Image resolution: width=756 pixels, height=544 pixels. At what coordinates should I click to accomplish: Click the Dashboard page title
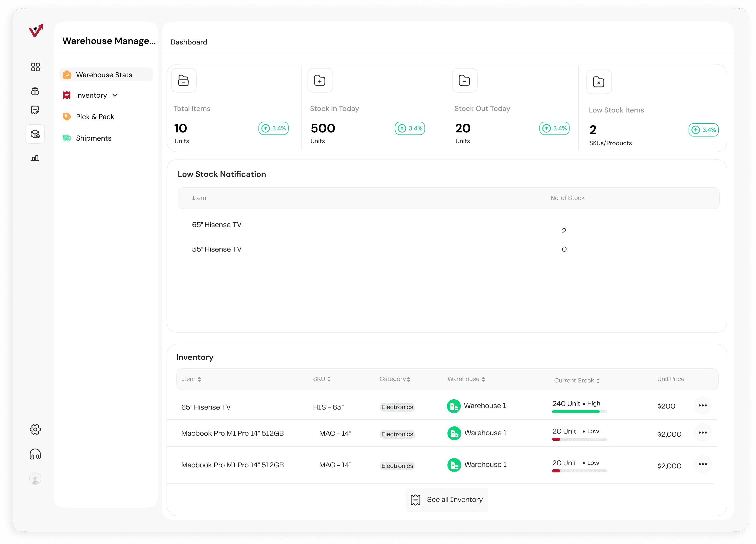click(x=189, y=42)
